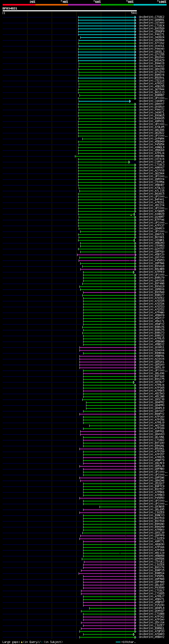Screen dimensions: 169x644
Task: Click the purple alignment bar for A5BT20
Action: click(107, 255)
